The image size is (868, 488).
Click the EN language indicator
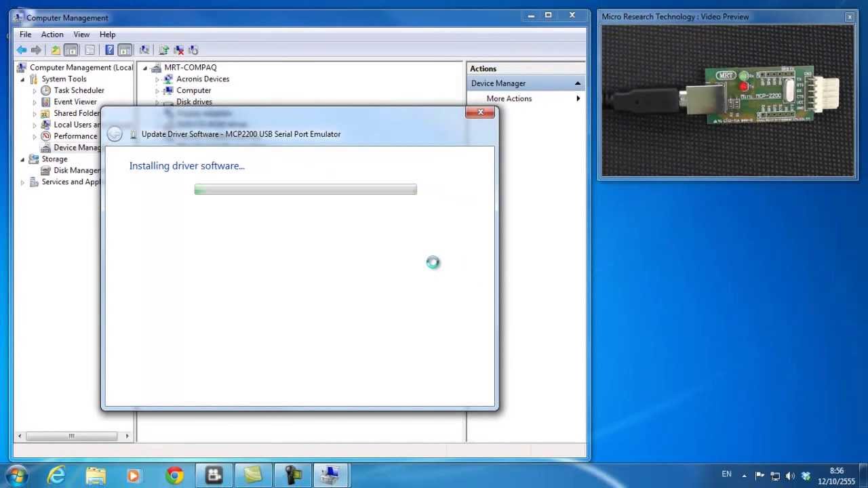(x=726, y=474)
